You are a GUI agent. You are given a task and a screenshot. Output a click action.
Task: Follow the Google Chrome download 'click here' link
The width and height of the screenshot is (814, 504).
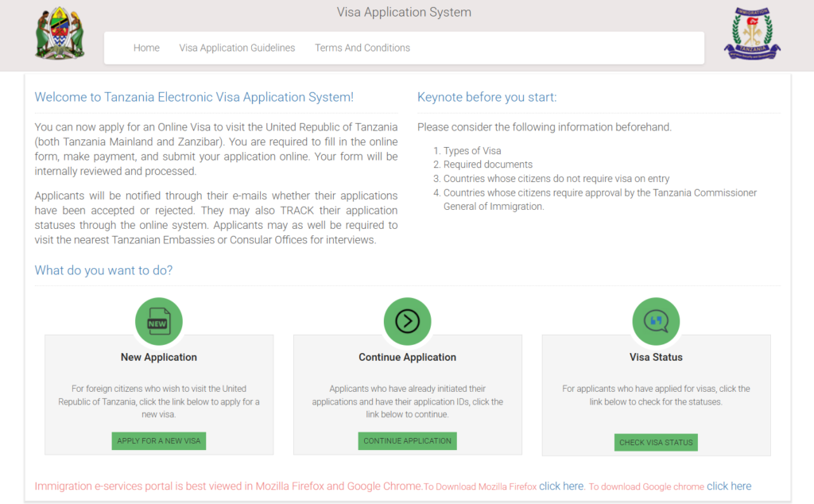point(728,487)
